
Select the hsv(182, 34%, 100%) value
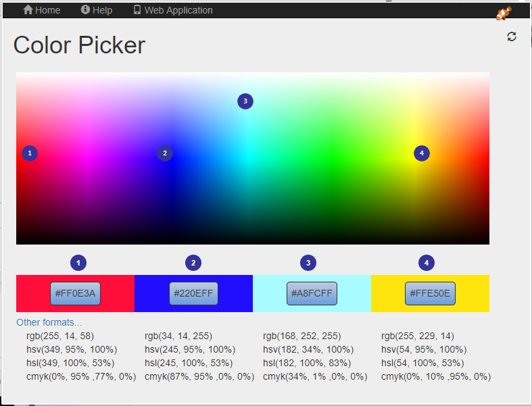[x=308, y=349]
